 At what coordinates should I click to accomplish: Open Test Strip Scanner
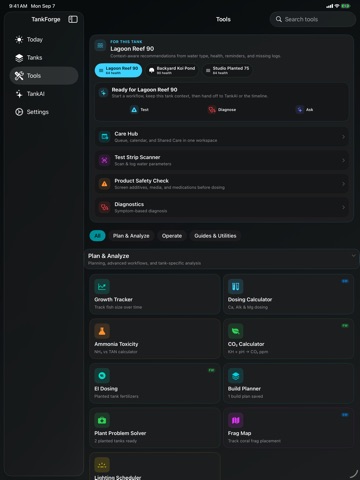tap(222, 160)
